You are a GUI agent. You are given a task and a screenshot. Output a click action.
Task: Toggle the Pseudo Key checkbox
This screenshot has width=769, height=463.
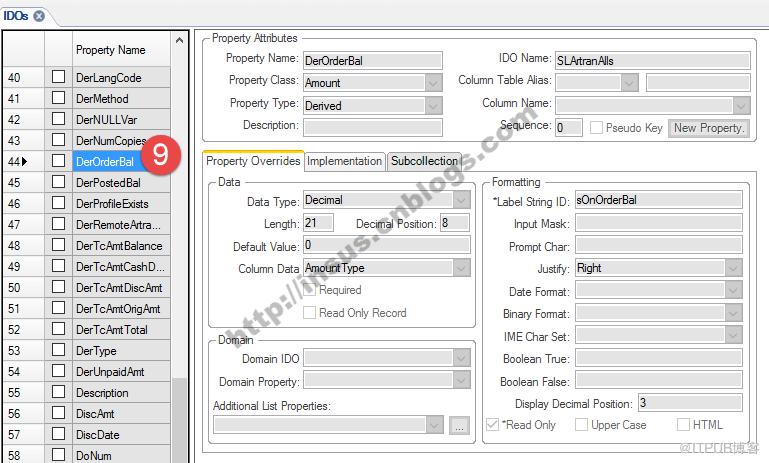click(596, 128)
